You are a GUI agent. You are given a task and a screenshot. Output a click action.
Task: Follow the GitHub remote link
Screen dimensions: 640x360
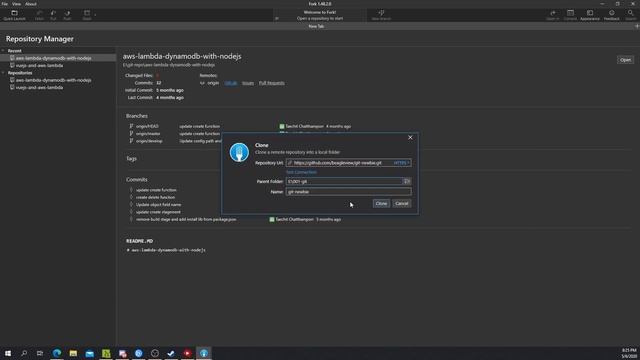(x=231, y=83)
